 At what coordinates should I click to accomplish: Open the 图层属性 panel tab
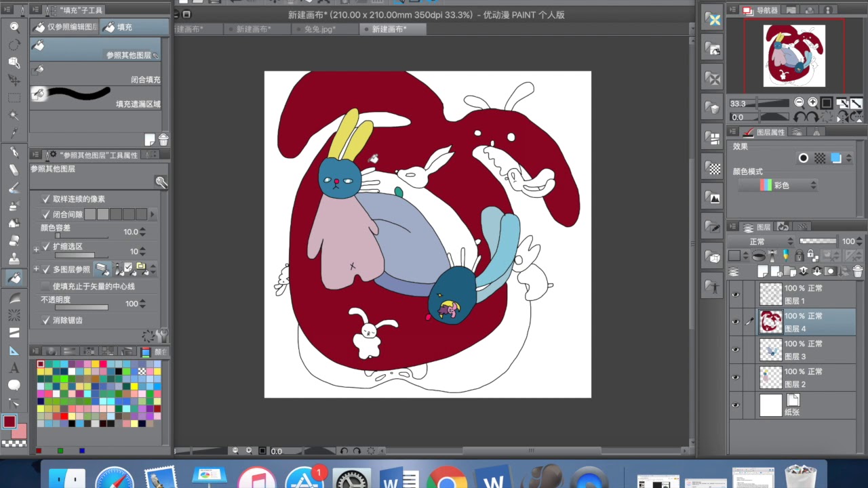tap(763, 133)
